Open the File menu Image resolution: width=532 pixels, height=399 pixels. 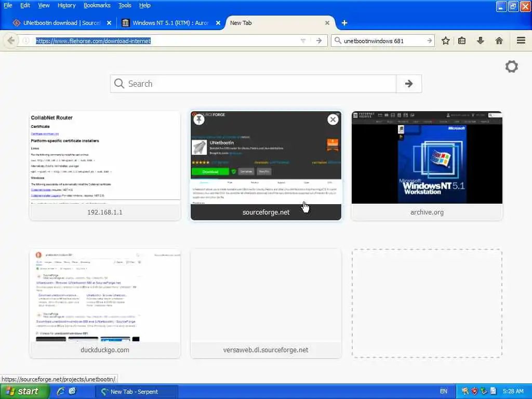(x=8, y=5)
